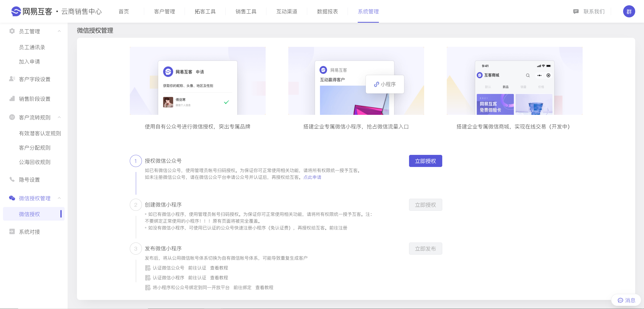The height and width of the screenshot is (309, 644).
Task: Click 立即授权 for 创建微信小程序
Action: pos(425,205)
